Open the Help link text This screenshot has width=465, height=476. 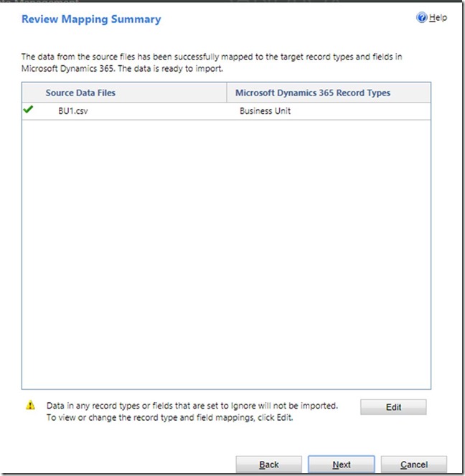pyautogui.click(x=438, y=18)
